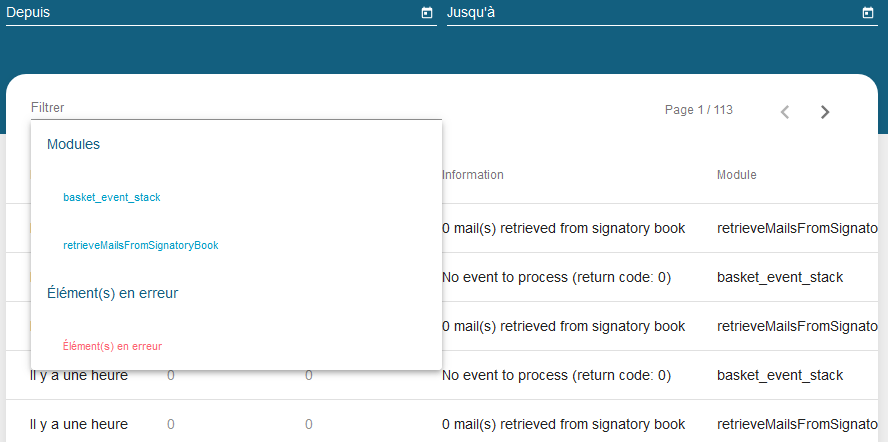Click second row's No event to process text
888x442 pixels.
tap(556, 277)
